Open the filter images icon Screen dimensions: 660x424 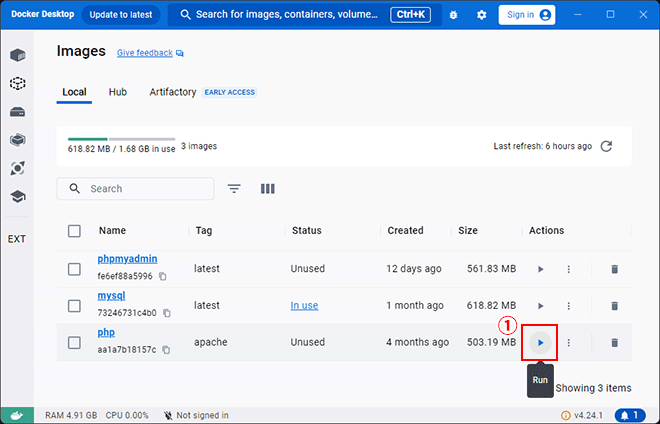234,189
